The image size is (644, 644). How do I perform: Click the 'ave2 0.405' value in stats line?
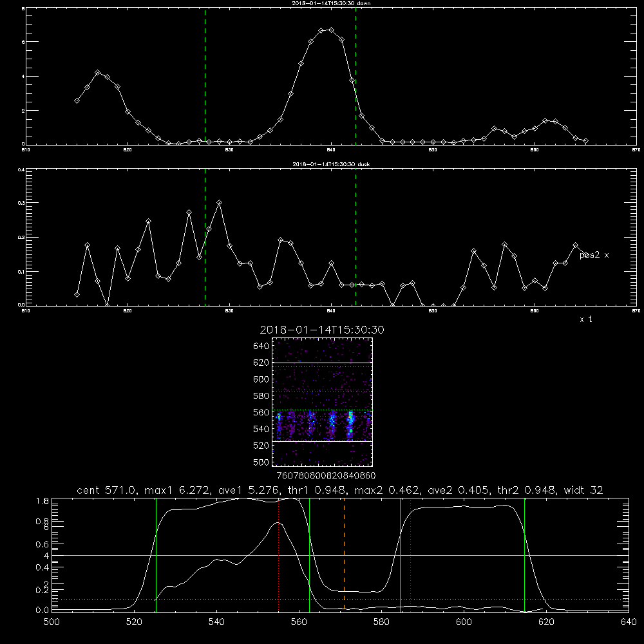[x=458, y=490]
